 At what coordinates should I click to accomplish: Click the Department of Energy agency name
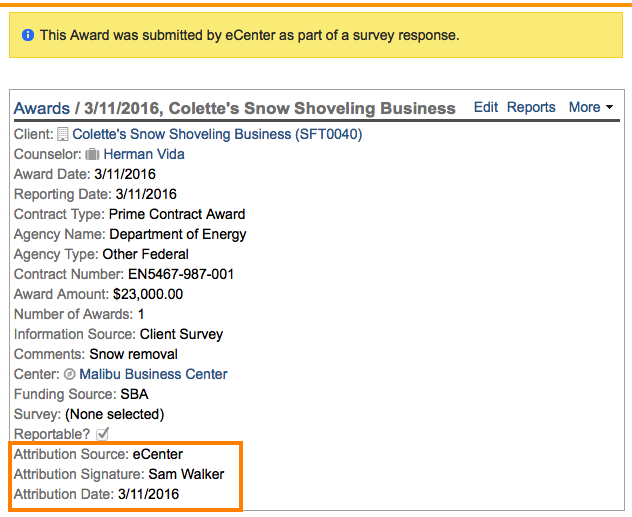pyautogui.click(x=177, y=234)
